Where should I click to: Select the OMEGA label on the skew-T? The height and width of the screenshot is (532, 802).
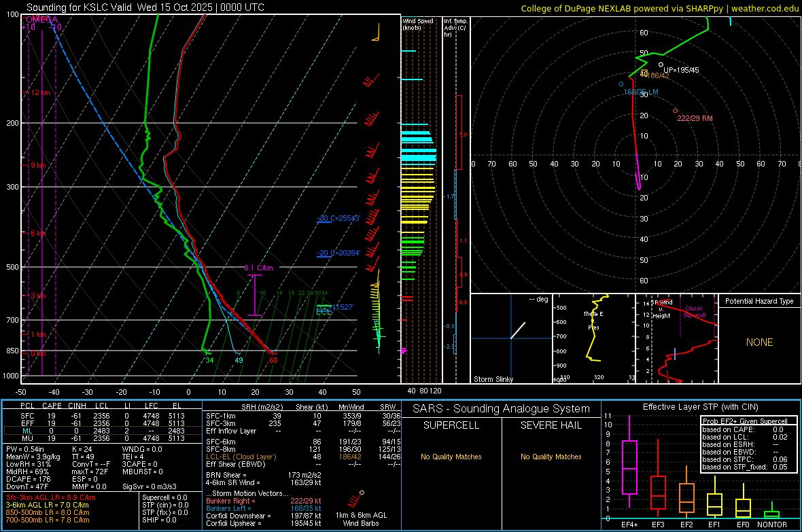[41, 20]
